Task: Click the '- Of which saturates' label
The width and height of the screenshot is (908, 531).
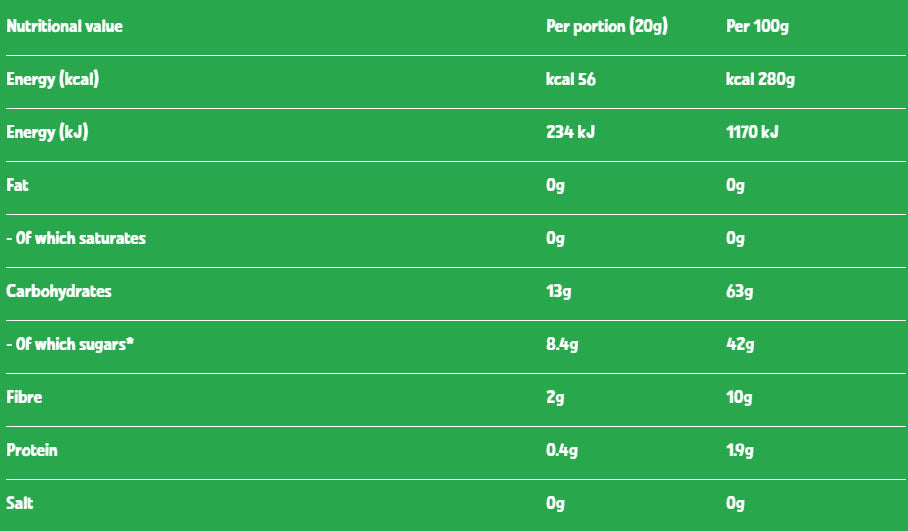Action: pos(76,239)
